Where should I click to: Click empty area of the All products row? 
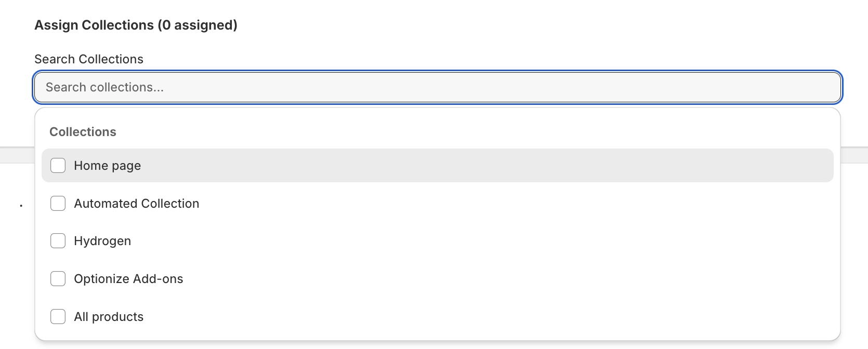[468, 317]
